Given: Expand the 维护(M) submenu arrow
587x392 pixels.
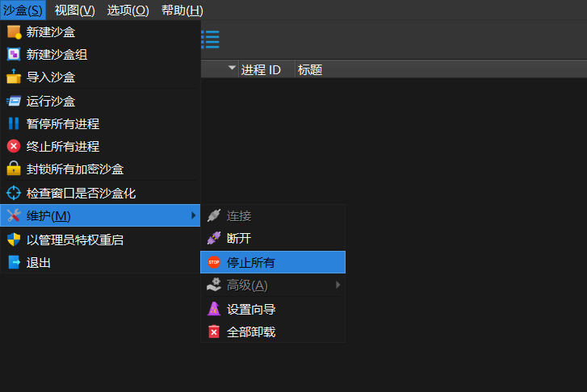Looking at the screenshot, I should (193, 215).
